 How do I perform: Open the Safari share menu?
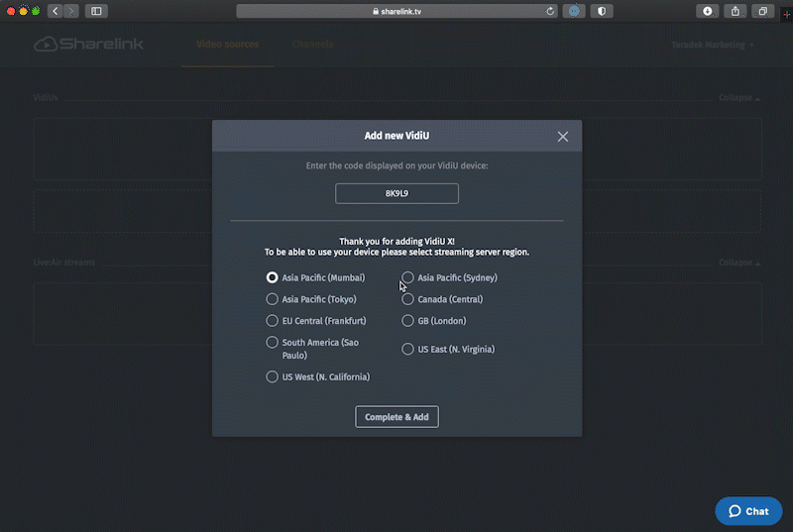point(736,11)
